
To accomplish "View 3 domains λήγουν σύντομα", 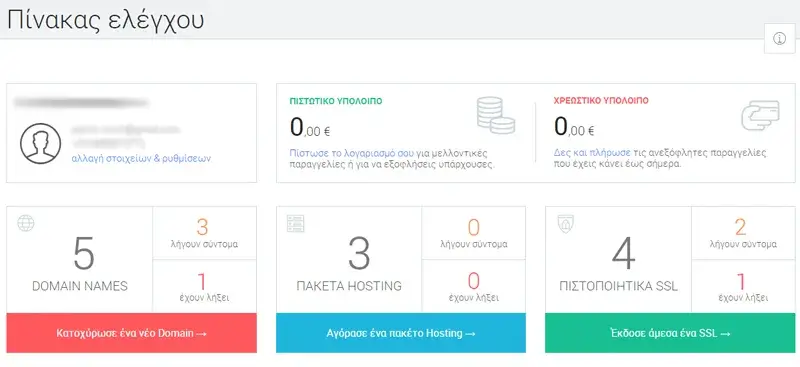I will point(204,233).
